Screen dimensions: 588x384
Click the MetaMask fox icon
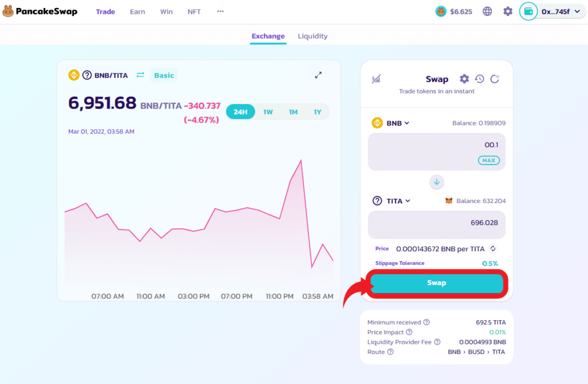coord(449,201)
